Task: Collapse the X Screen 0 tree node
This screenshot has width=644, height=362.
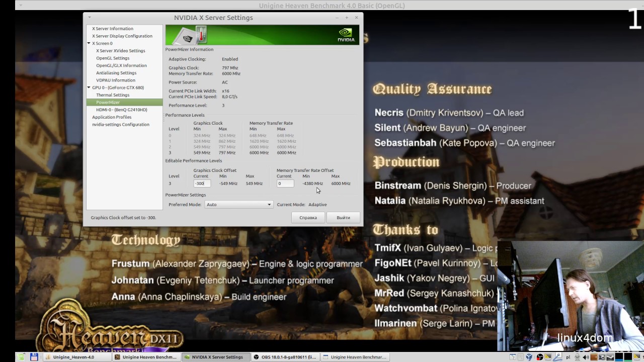Action: click(x=89, y=44)
